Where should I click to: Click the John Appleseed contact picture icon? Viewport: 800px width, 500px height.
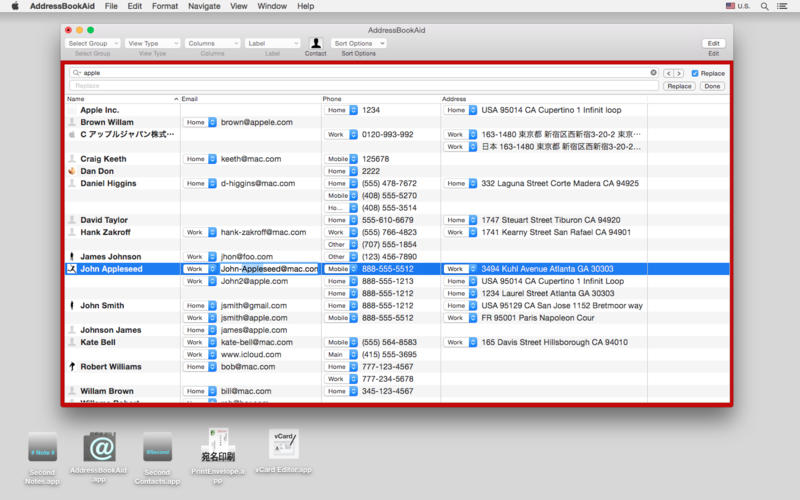pos(71,269)
